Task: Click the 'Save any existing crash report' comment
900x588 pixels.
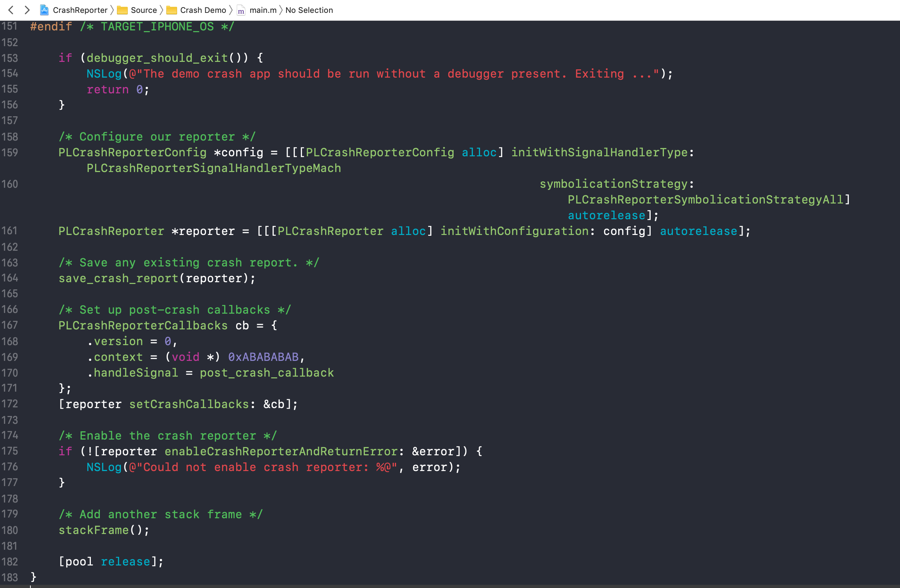Action: [x=189, y=263]
